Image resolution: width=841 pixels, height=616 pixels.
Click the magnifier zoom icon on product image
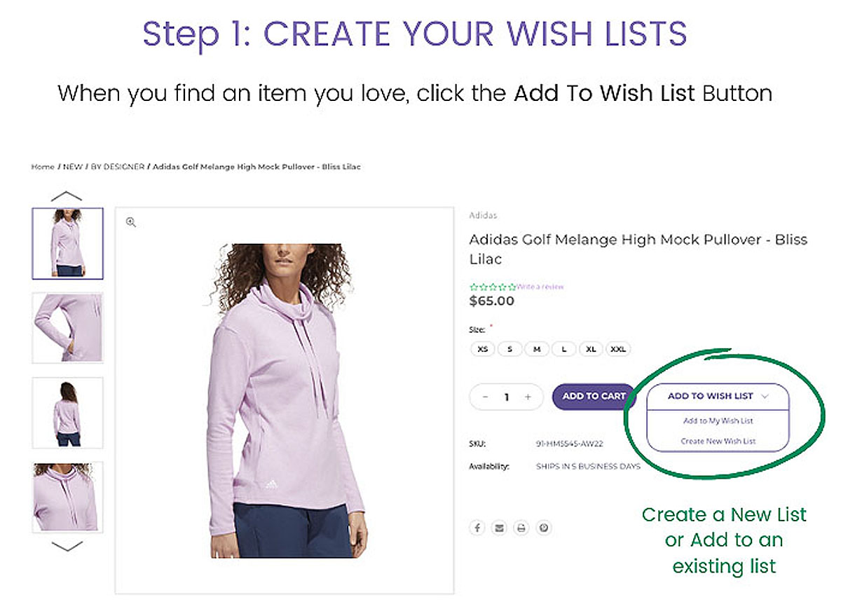coord(131,222)
